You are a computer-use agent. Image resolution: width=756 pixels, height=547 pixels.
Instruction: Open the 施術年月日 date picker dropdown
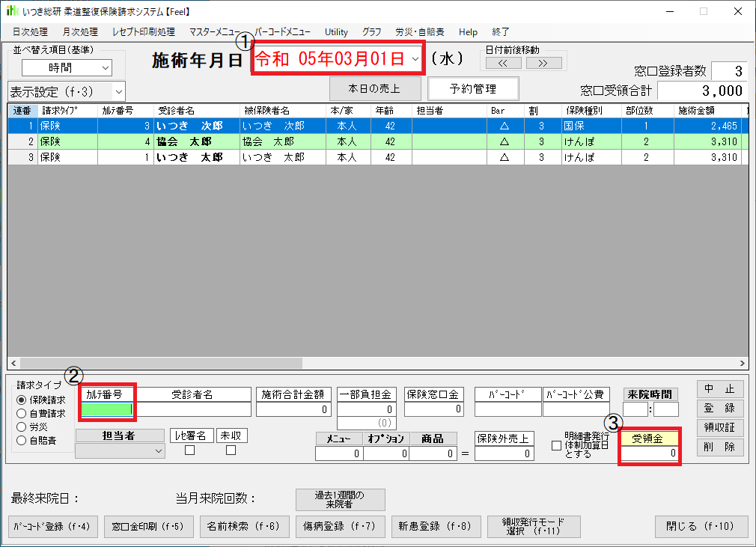tap(415, 59)
